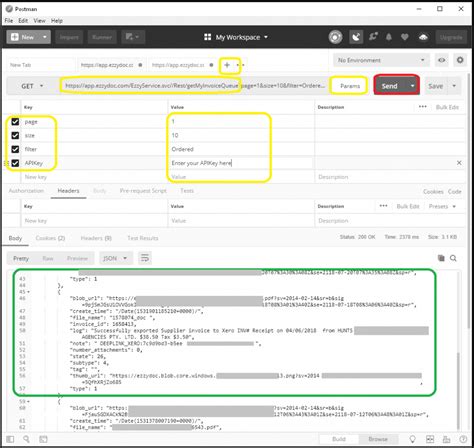Viewport: 474px width, 448px height.
Task: Click the interceptor satellite icon
Action: 356,37
